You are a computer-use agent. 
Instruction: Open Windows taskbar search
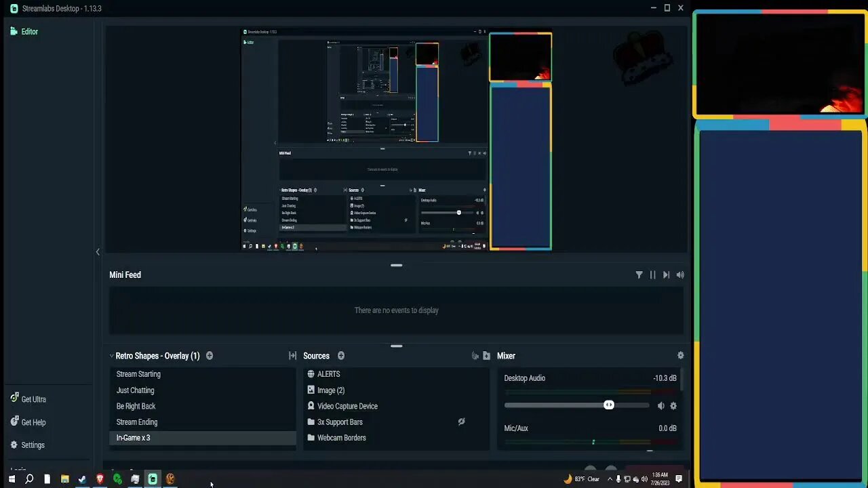[29, 479]
